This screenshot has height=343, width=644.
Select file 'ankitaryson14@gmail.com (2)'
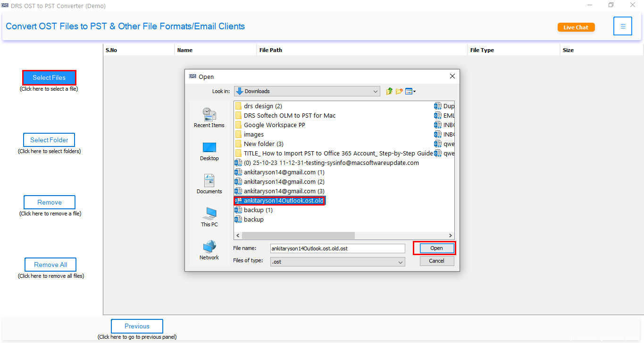point(280,181)
